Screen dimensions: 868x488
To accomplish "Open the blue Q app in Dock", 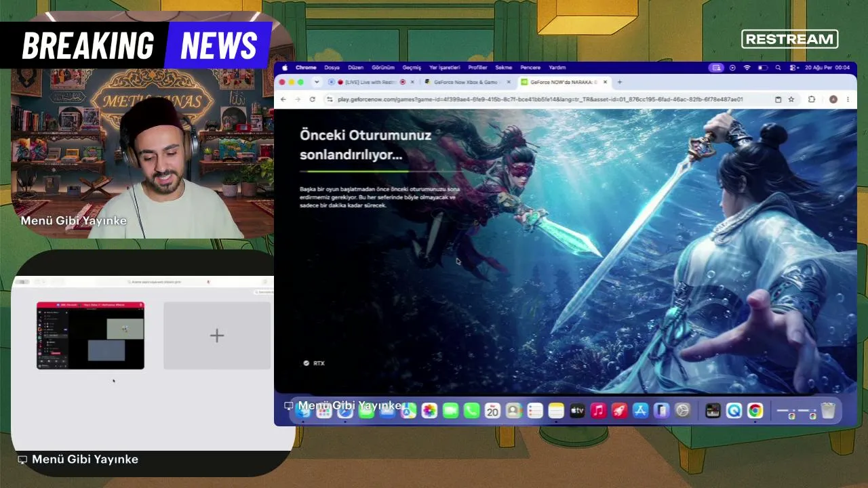I will tap(734, 410).
